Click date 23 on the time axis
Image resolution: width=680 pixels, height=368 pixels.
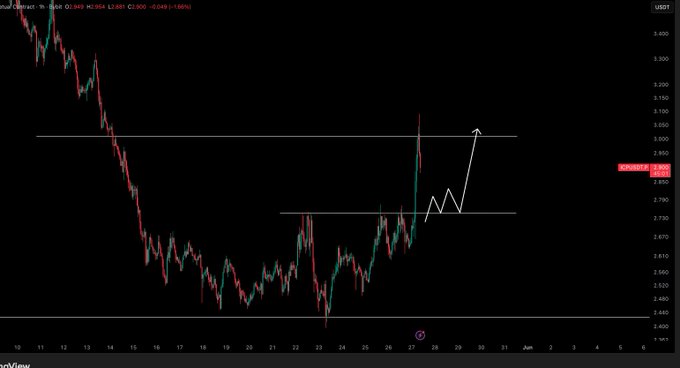(x=319, y=348)
